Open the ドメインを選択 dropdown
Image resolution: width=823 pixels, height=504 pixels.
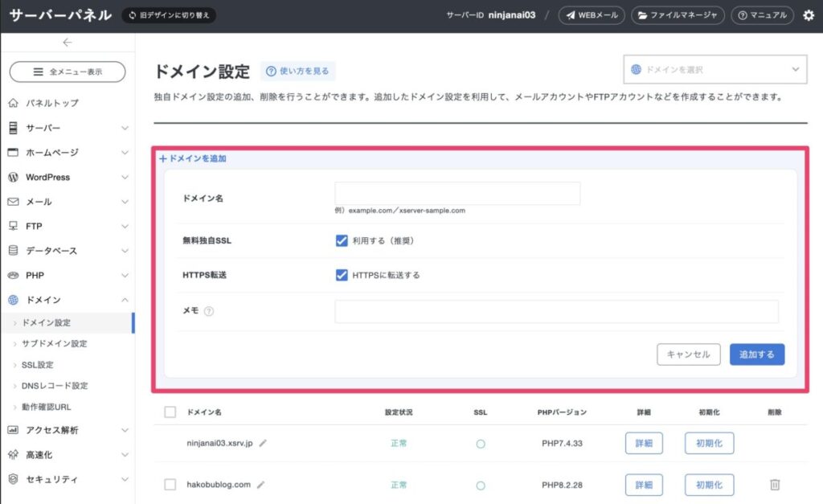714,70
